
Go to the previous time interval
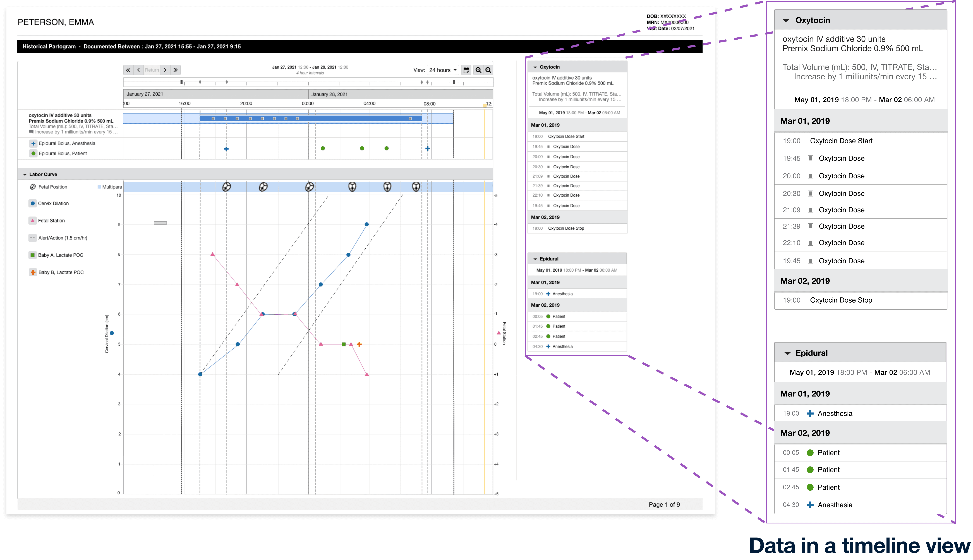[138, 70]
